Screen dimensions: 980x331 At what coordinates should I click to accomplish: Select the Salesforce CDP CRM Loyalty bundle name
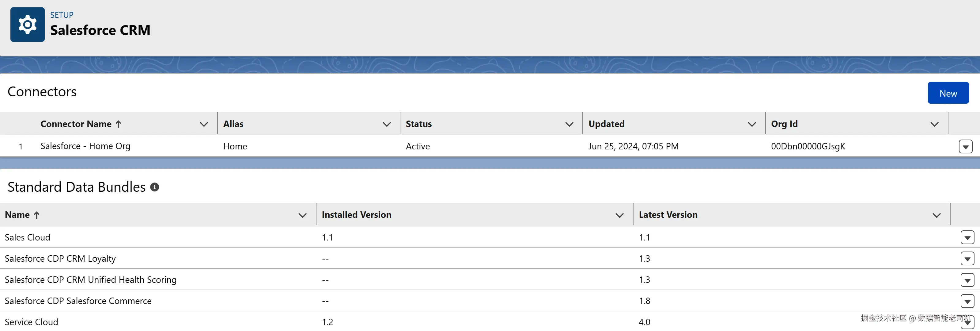coord(60,259)
